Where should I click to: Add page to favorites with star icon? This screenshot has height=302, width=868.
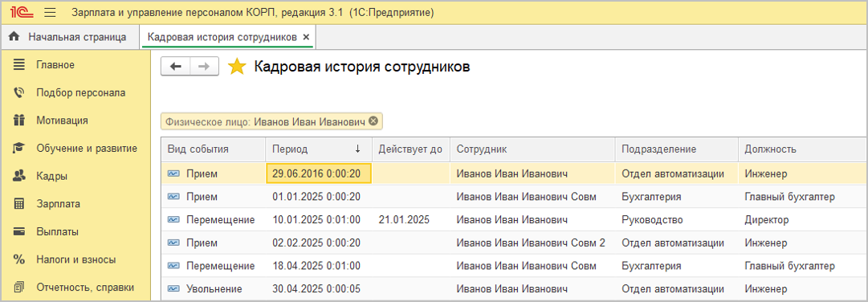click(238, 67)
